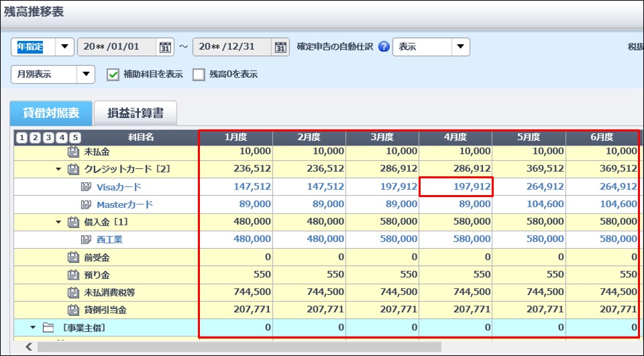Screen dimensions: 644x356
Task: Click the 西工業 sub-account icon
Action: point(86,239)
